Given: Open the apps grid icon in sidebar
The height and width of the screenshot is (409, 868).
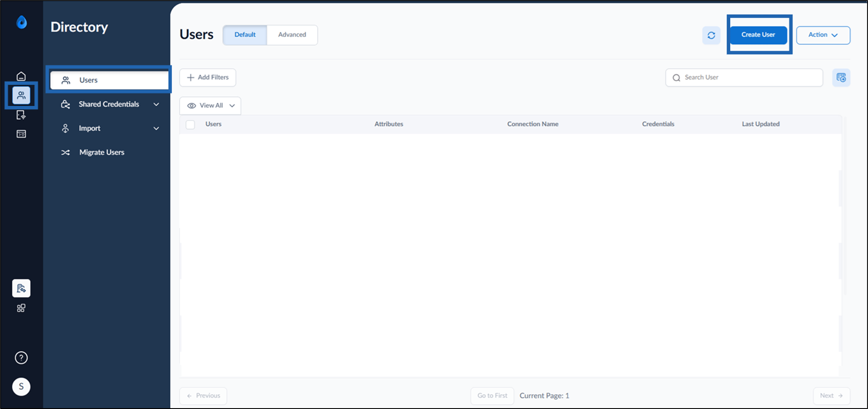Looking at the screenshot, I should coord(21,308).
